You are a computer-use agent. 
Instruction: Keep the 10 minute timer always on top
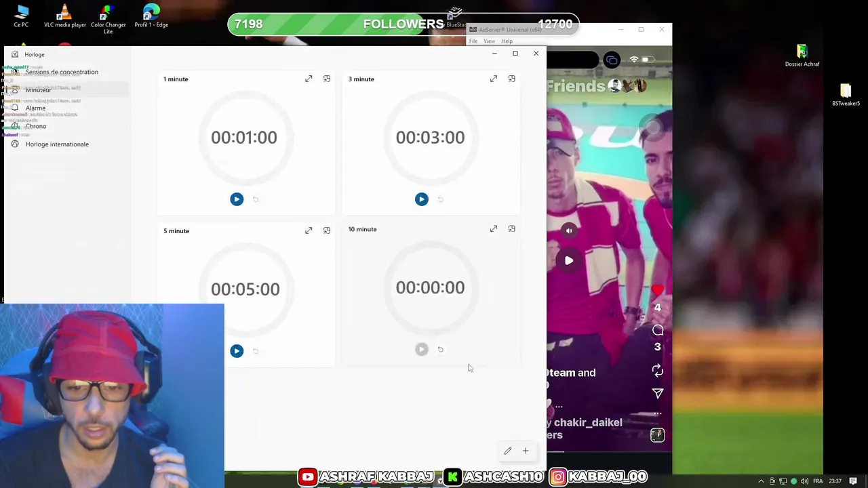pos(512,229)
